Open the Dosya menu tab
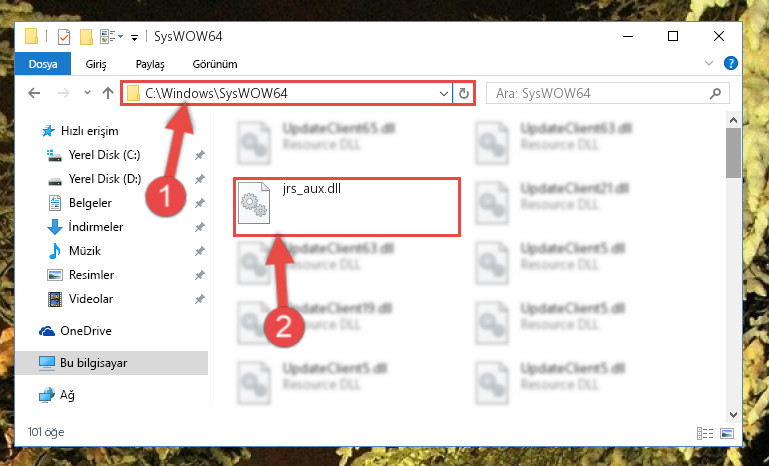The image size is (769, 466). coord(43,64)
